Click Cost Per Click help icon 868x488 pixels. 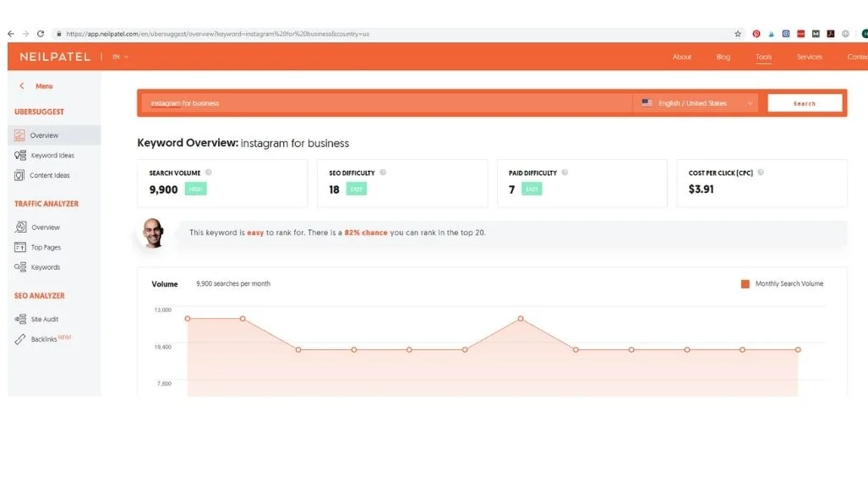(x=761, y=173)
